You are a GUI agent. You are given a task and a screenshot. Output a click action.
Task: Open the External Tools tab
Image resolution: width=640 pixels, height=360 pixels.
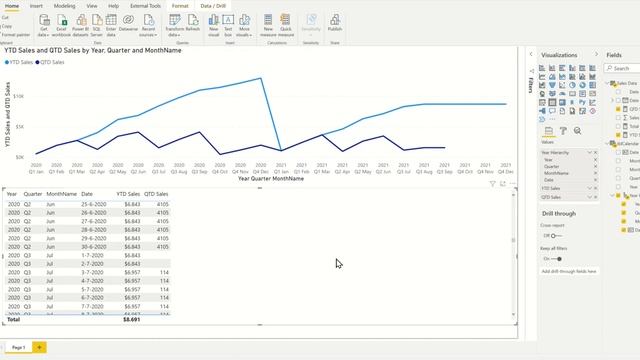(x=145, y=6)
